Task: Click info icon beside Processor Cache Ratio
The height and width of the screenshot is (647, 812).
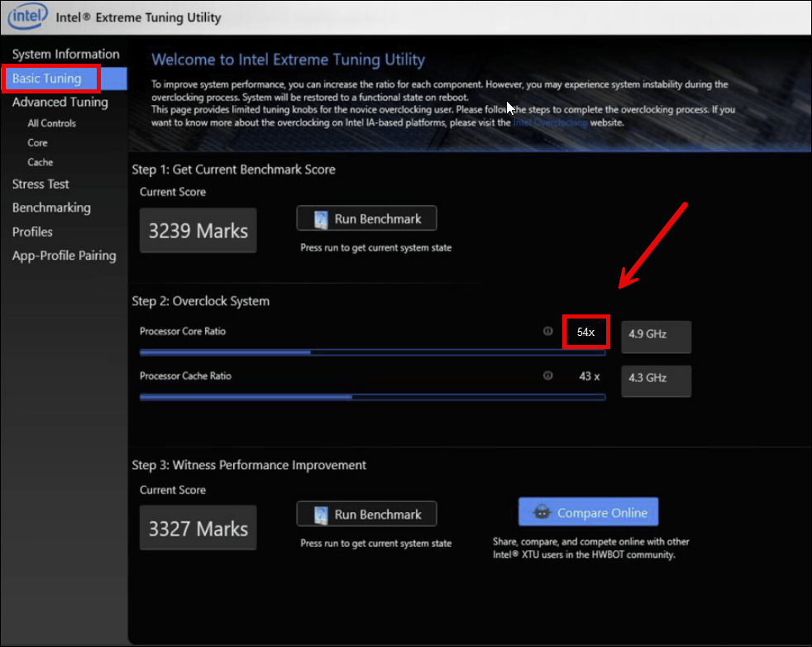Action: coord(547,375)
